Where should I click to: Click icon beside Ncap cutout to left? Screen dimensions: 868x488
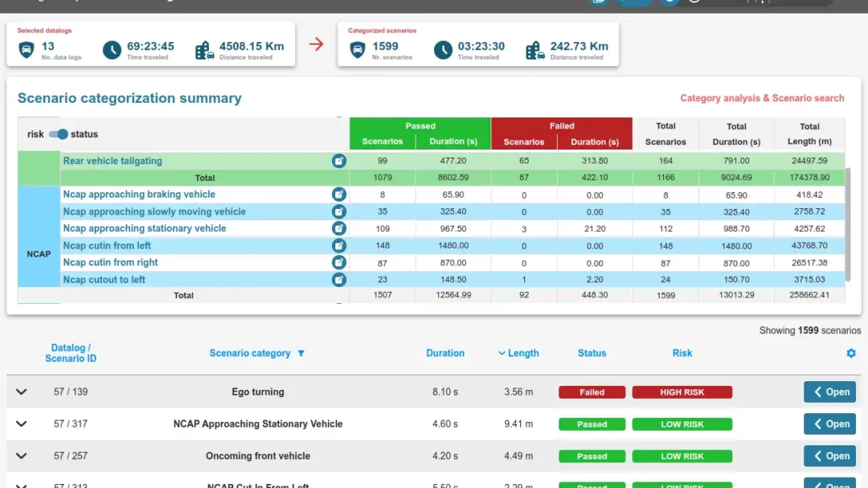pyautogui.click(x=339, y=280)
